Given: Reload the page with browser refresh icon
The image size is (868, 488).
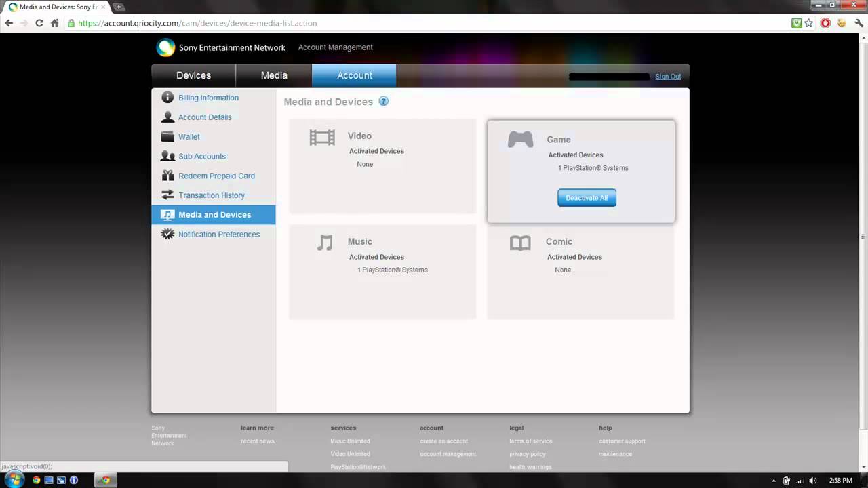Looking at the screenshot, I should tap(39, 23).
